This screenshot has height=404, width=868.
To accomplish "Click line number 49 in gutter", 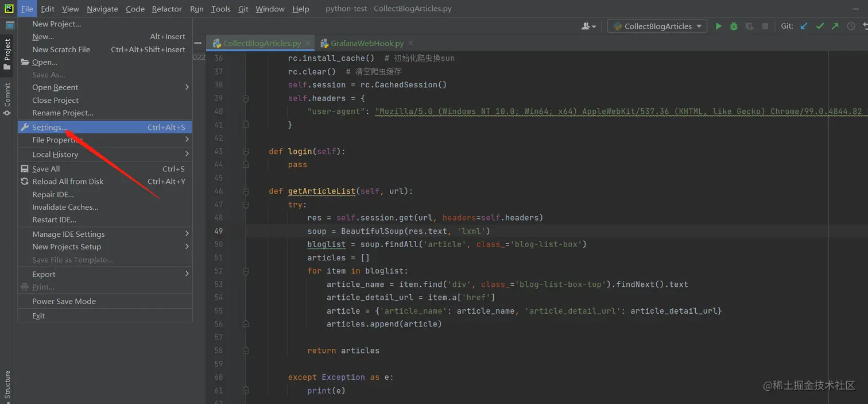I will [x=218, y=231].
